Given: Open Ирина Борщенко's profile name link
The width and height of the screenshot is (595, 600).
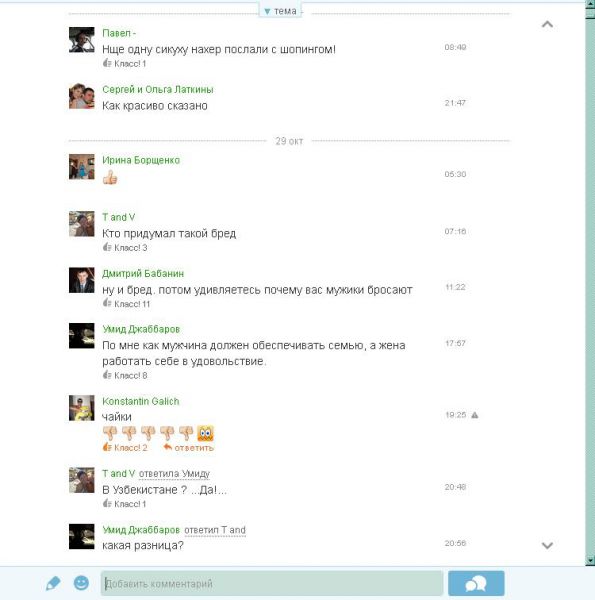Looking at the screenshot, I should click(141, 160).
